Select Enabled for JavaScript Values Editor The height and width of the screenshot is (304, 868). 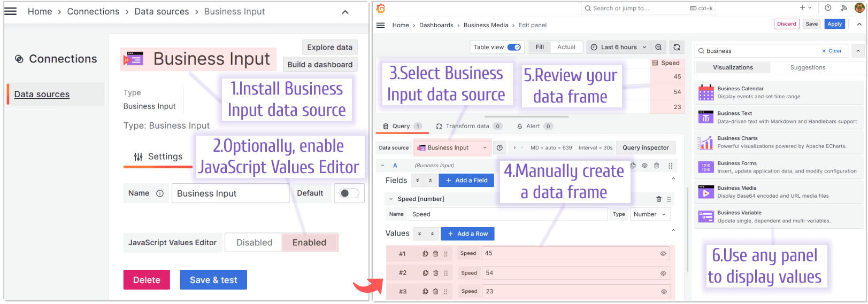(309, 243)
